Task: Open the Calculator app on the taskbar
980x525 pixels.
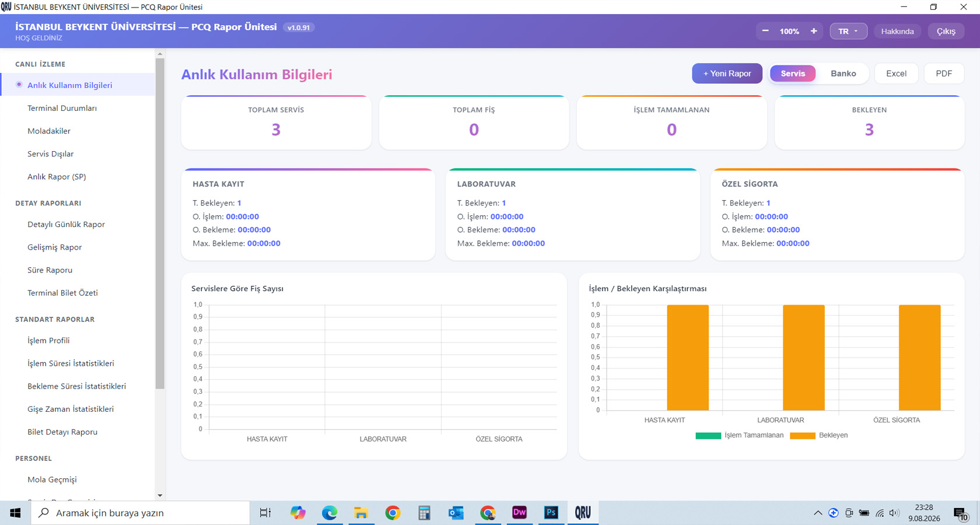Action: pyautogui.click(x=424, y=513)
